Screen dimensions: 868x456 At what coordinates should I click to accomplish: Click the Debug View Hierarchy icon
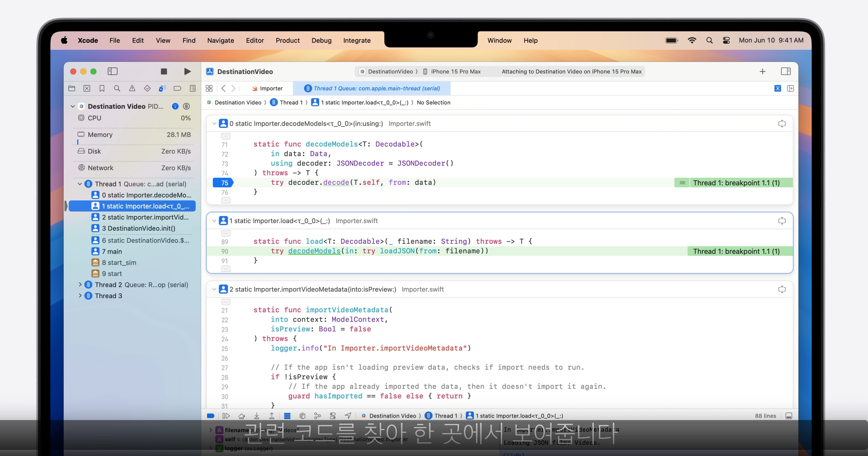point(302,415)
